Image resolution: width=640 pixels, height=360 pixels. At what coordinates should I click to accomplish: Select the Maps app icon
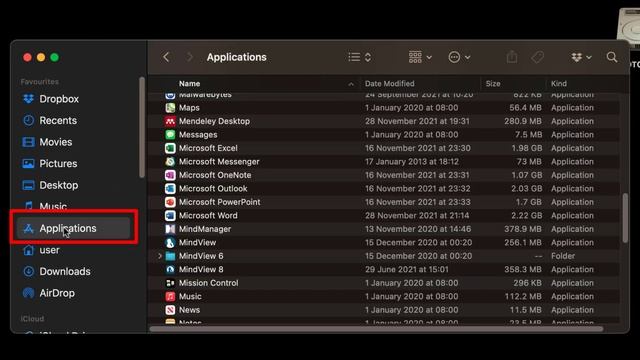point(170,108)
